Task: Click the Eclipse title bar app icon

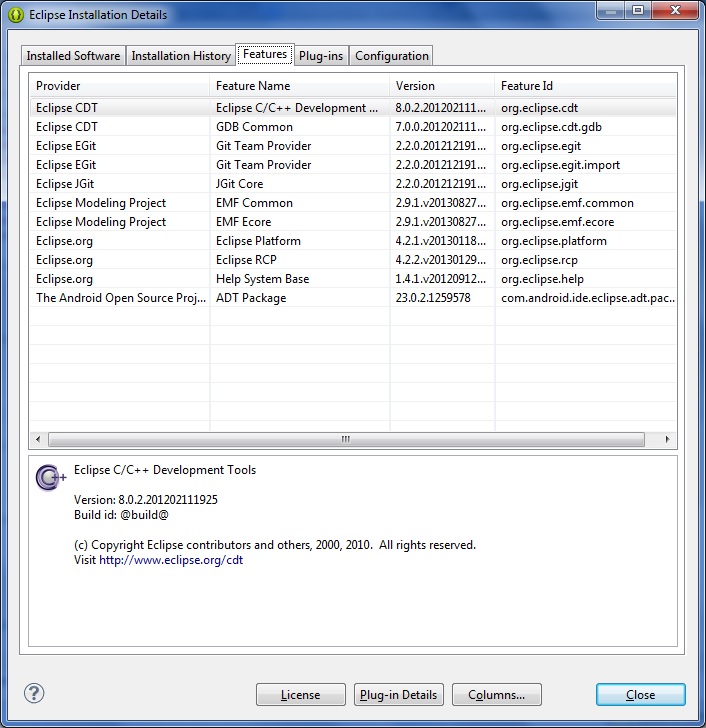Action: (x=16, y=15)
